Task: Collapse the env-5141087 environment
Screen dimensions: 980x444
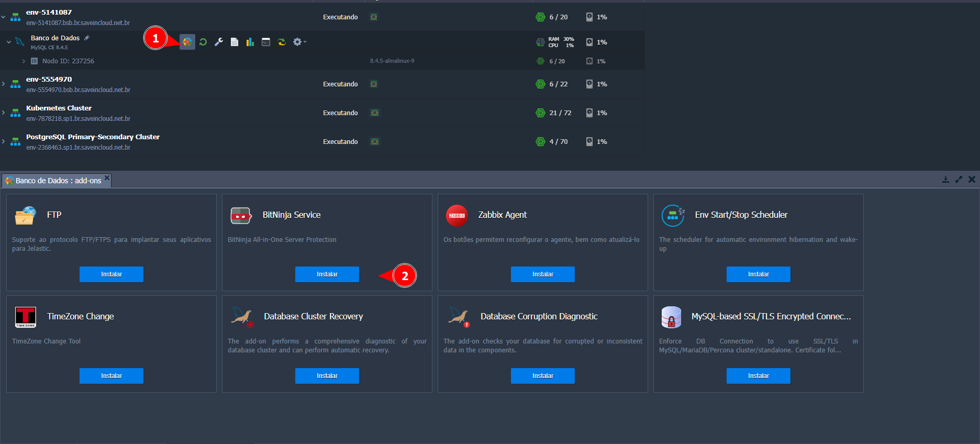Action: point(4,17)
